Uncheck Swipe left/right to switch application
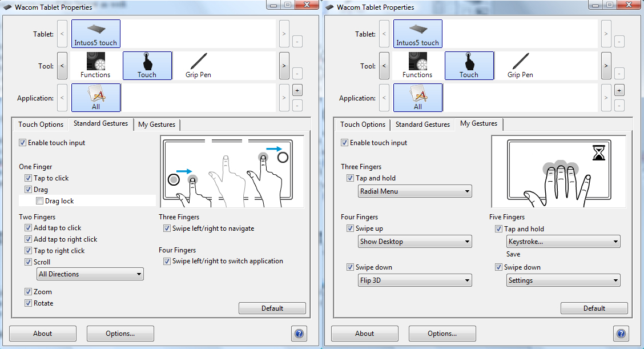This screenshot has width=644, height=349. 167,261
